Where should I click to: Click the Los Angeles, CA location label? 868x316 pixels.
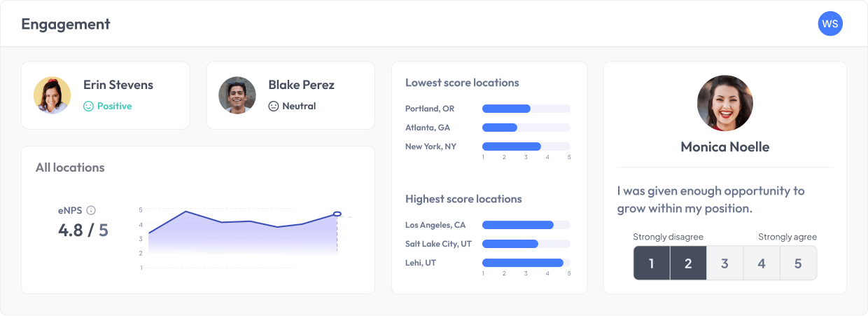point(435,225)
